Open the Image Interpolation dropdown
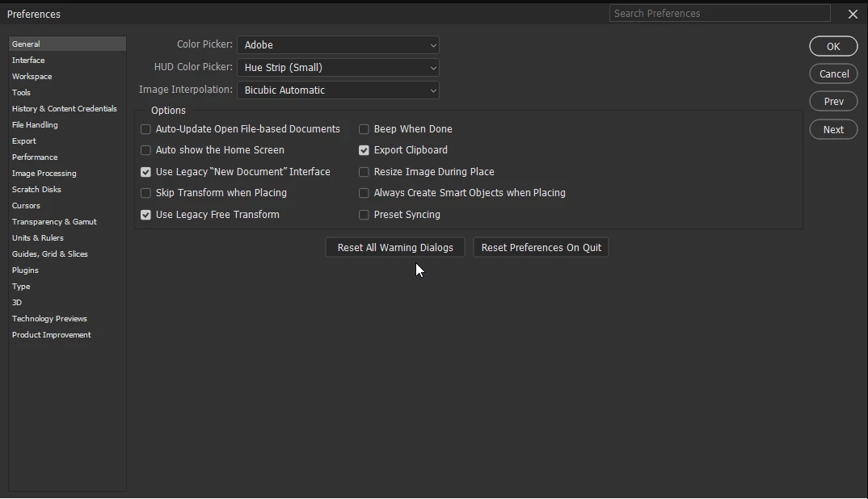The width and height of the screenshot is (868, 499). (x=339, y=90)
